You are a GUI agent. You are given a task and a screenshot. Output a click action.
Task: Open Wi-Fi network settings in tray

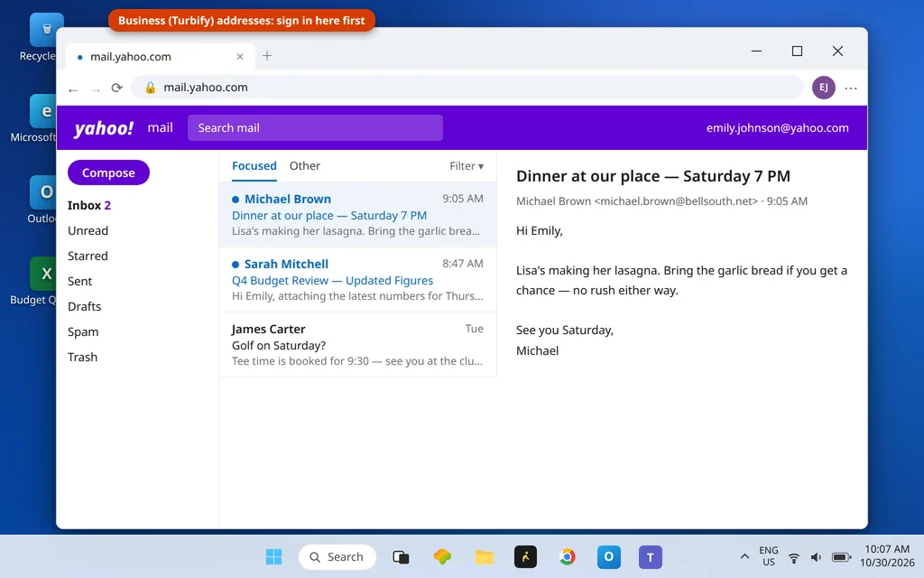(794, 557)
